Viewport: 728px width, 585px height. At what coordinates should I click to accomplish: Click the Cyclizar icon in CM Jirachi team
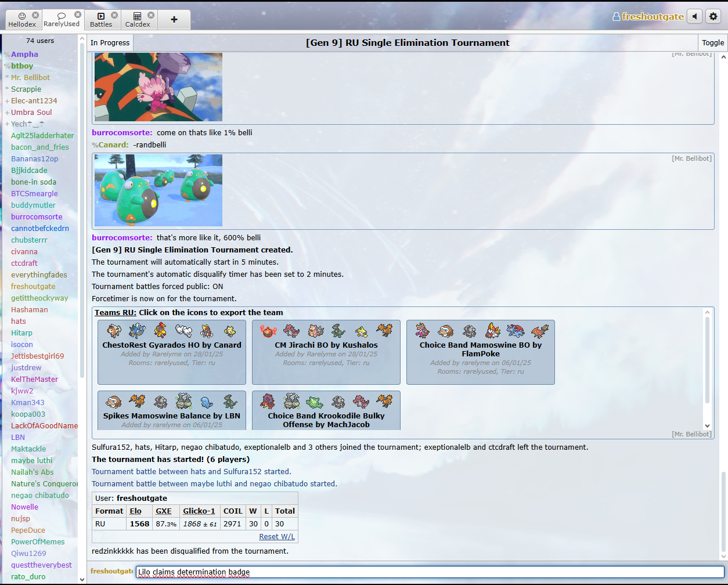(x=338, y=331)
